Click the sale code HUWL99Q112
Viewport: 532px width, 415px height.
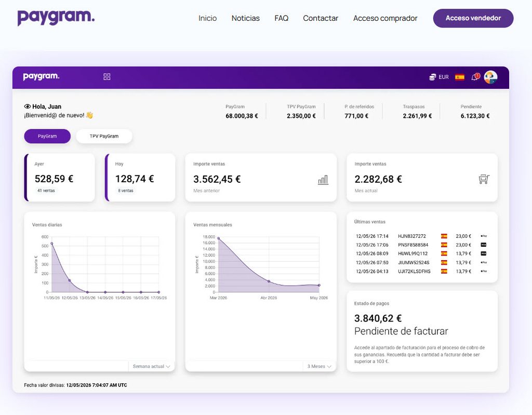coord(413,253)
